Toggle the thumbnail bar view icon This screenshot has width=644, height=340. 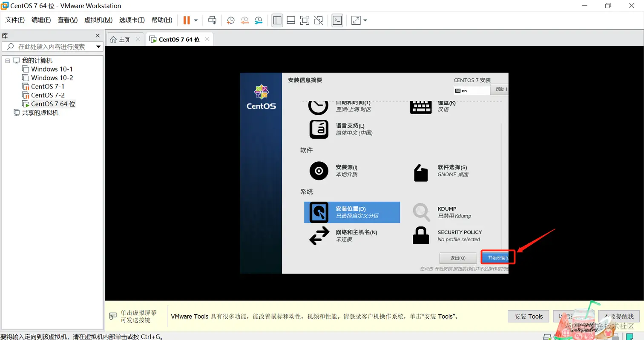point(291,20)
